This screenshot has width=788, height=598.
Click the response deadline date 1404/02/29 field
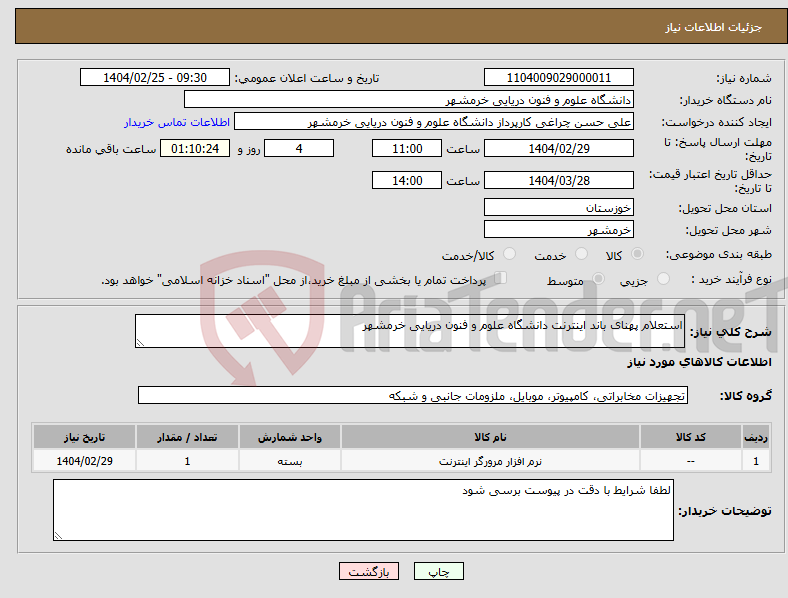coord(558,149)
